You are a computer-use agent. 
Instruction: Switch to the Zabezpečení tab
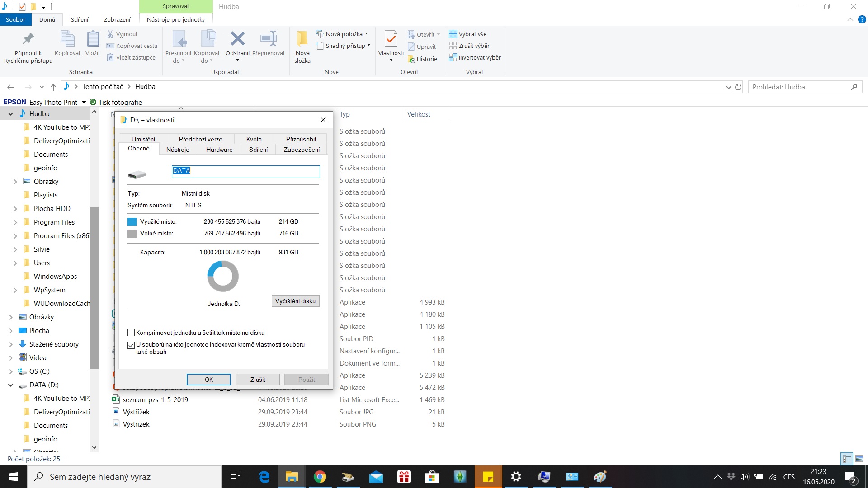coord(301,150)
